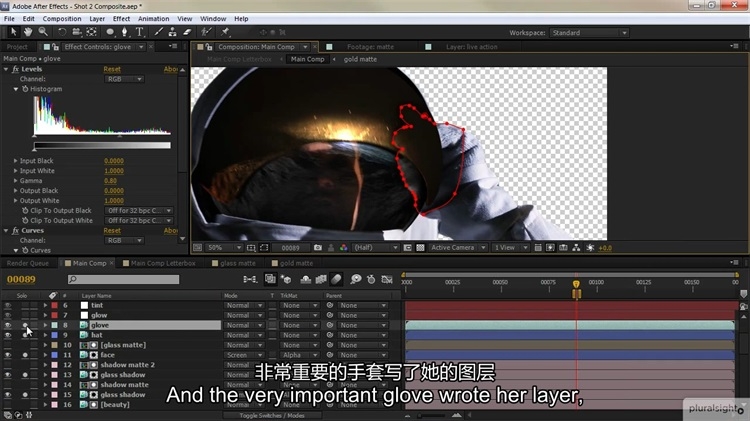This screenshot has height=421, width=750.
Task: Click the histogram output gradient slider
Action: click(x=102, y=145)
